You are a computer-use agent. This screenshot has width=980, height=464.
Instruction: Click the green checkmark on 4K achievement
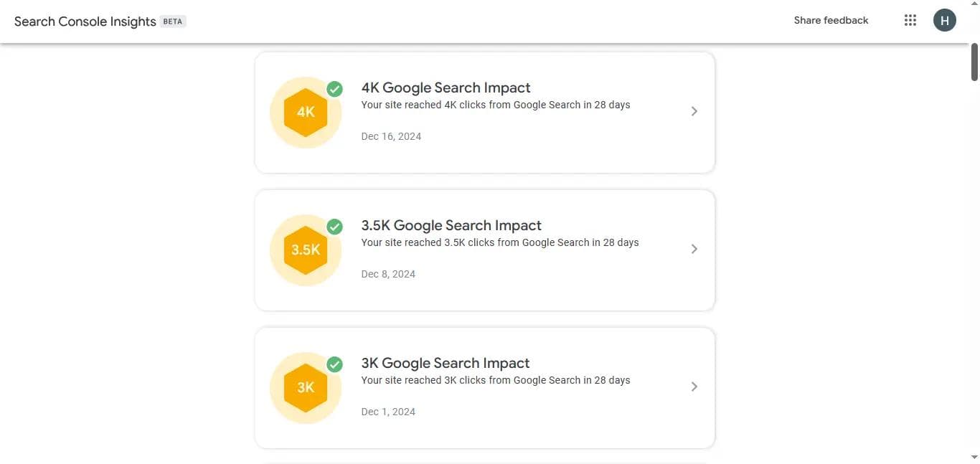334,87
